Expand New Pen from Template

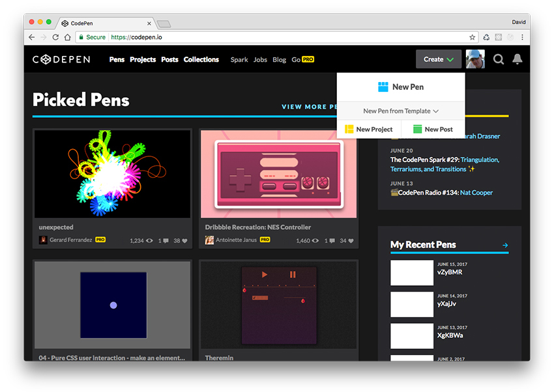tap(401, 111)
